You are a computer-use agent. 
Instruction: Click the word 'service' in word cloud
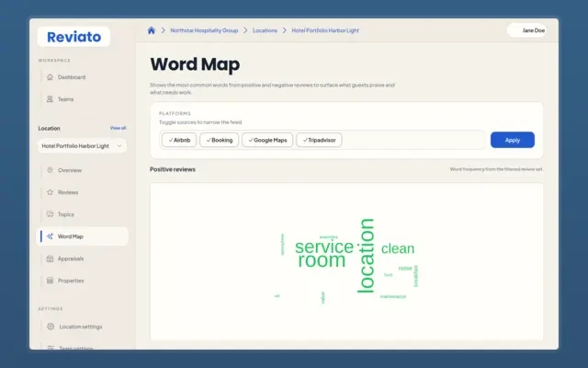click(x=324, y=247)
